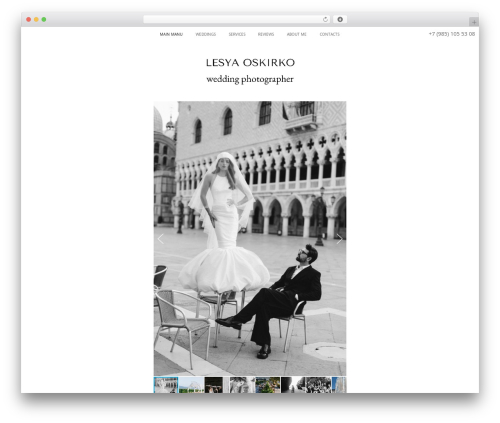Viewport: 500px width, 423px height.
Task: Select the black-and-white bride close-up thumbnail
Action: (x=242, y=385)
